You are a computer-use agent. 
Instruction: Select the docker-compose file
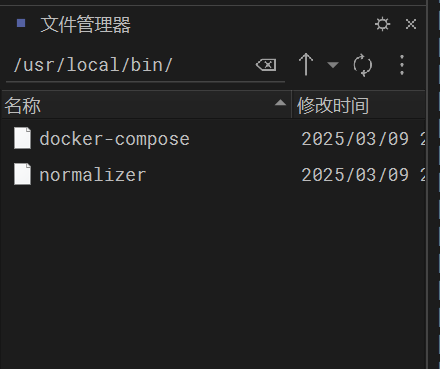213,138
